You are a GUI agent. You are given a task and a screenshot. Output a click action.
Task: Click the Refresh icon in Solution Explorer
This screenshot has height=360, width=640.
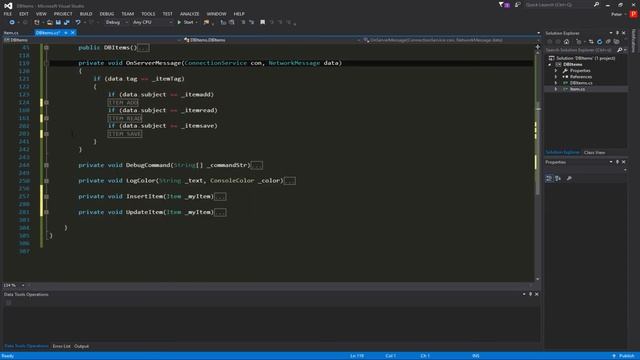tap(599, 42)
